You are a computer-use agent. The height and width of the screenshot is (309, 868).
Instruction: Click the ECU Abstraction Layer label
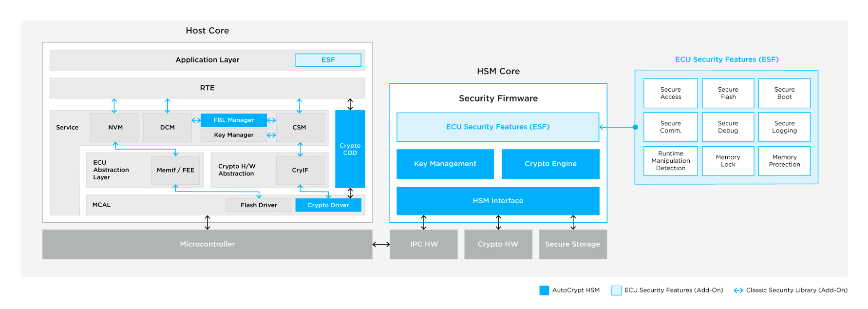point(111,170)
